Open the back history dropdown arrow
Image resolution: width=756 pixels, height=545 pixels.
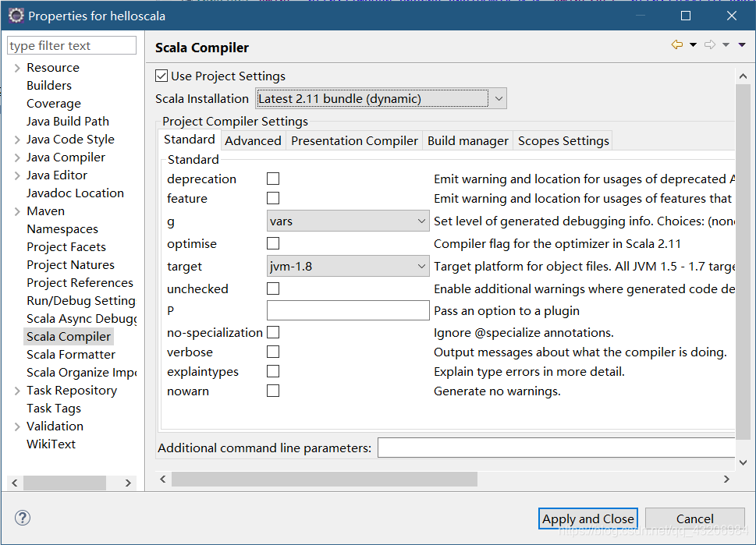point(694,44)
